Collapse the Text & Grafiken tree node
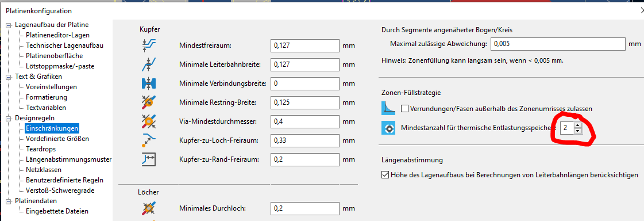 [8, 77]
